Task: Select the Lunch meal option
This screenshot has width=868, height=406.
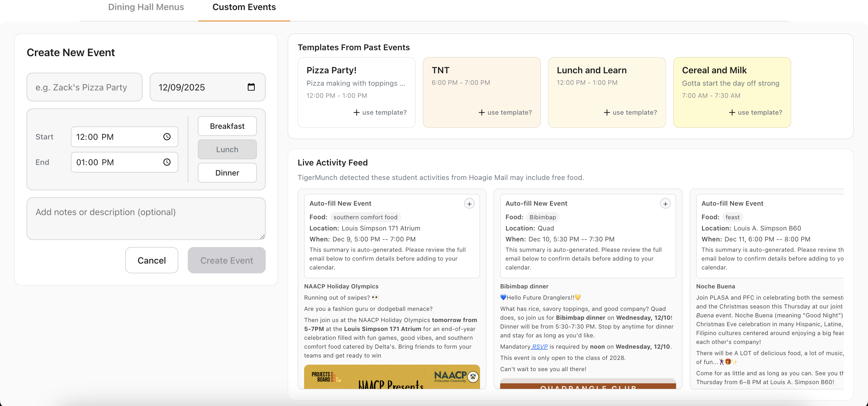Action: tap(227, 150)
